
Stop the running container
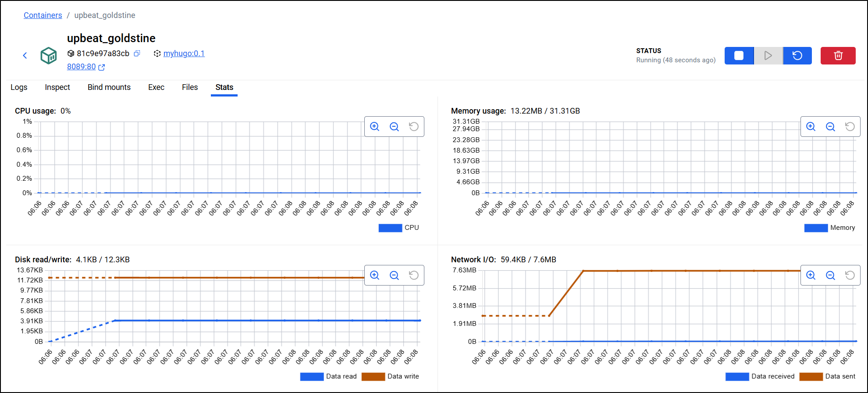click(739, 56)
